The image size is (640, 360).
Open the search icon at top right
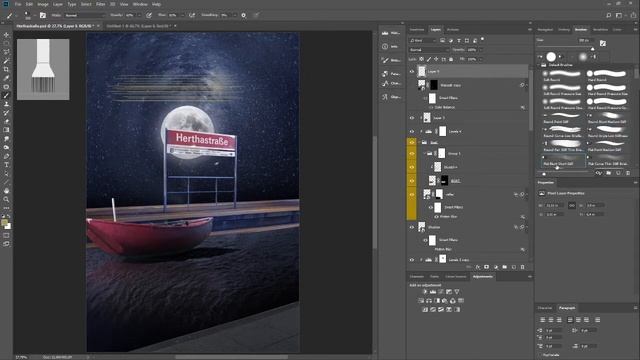pos(609,15)
